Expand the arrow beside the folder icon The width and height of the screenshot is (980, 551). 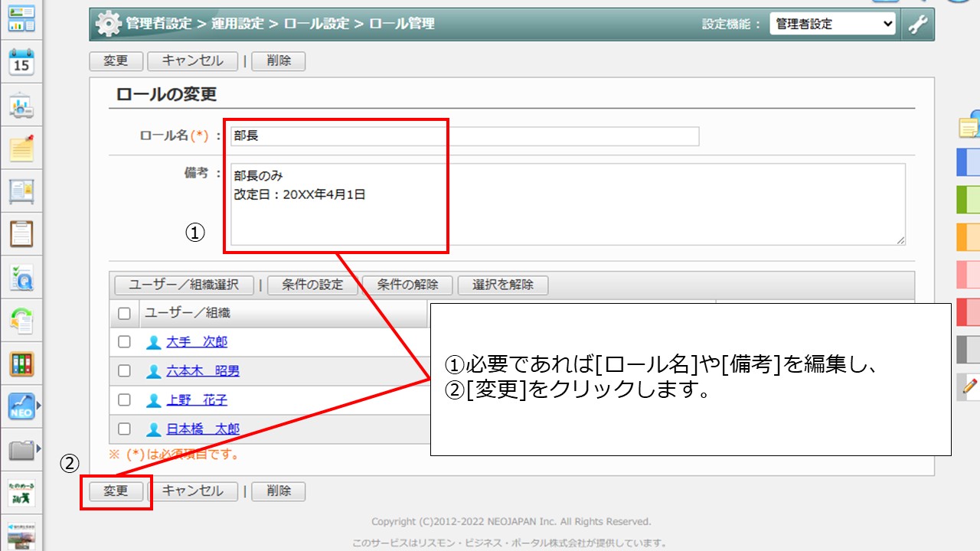click(38, 450)
